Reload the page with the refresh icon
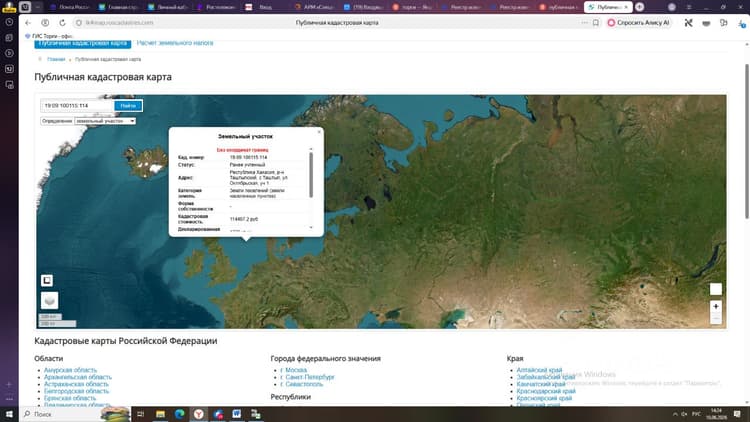This screenshot has height=422, width=750. coord(62,22)
